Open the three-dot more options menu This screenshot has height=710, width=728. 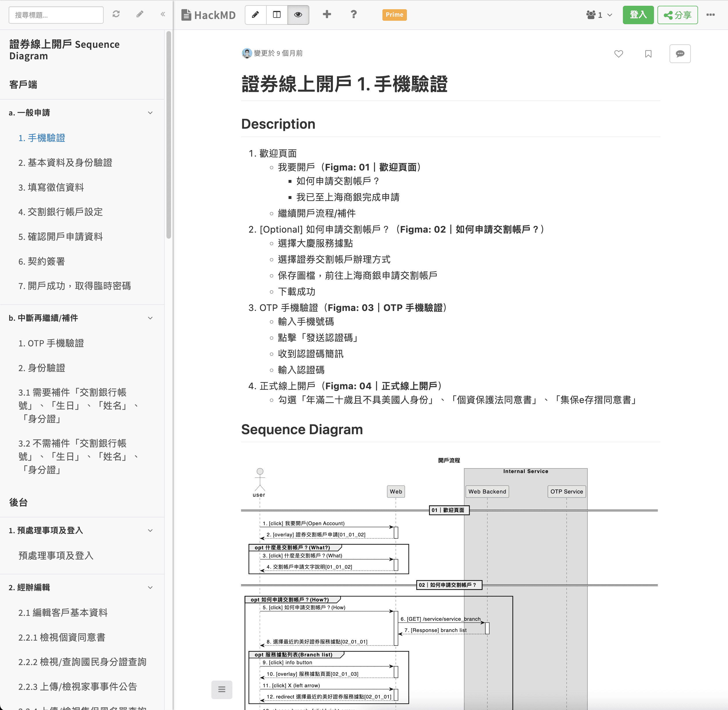tap(710, 15)
